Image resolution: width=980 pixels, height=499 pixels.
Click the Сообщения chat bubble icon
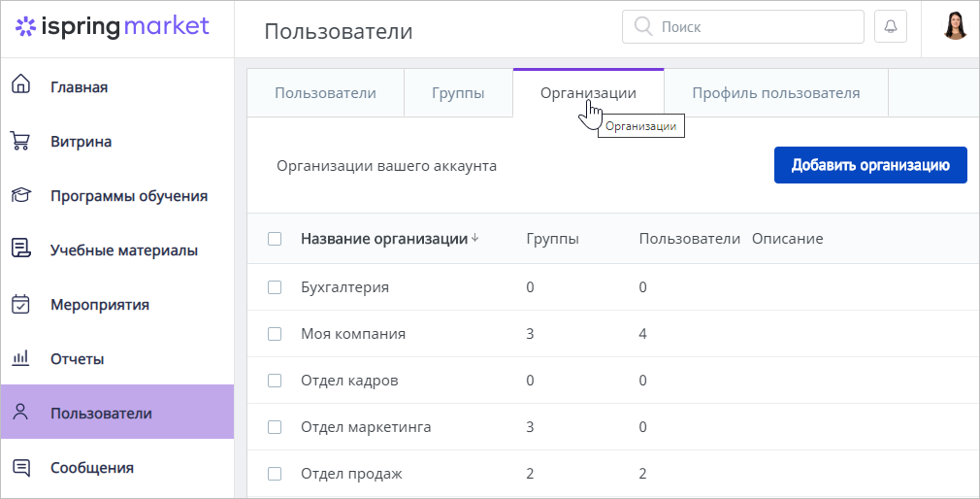[x=21, y=467]
